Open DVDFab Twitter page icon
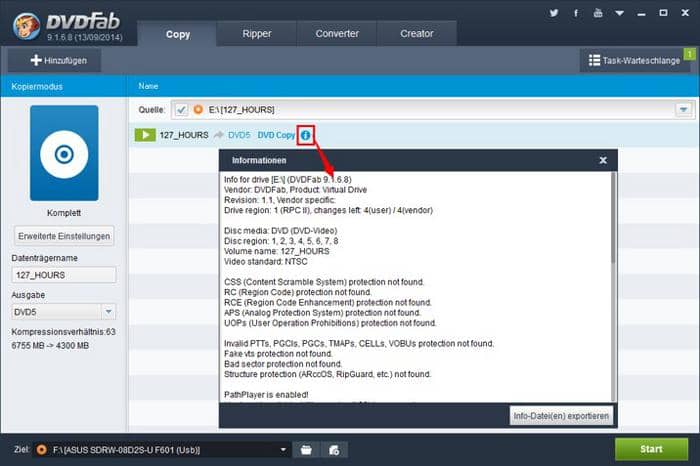 coord(554,13)
